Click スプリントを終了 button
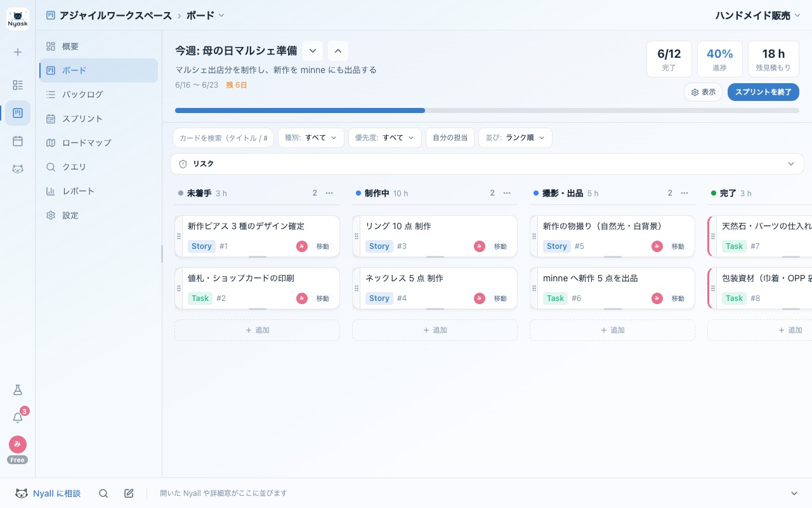This screenshot has height=508, width=812. point(763,92)
